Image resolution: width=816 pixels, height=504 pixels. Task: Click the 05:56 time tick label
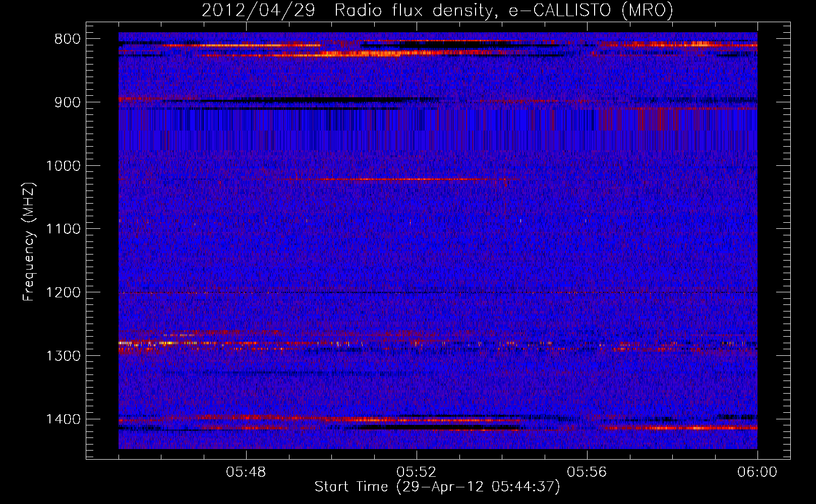587,472
